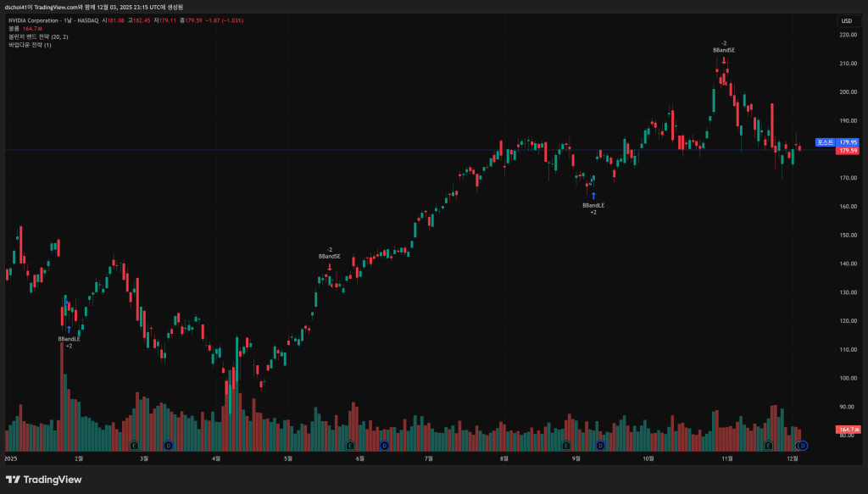Click the BBandSE sell marker in May
868x494 pixels.
coord(330,256)
